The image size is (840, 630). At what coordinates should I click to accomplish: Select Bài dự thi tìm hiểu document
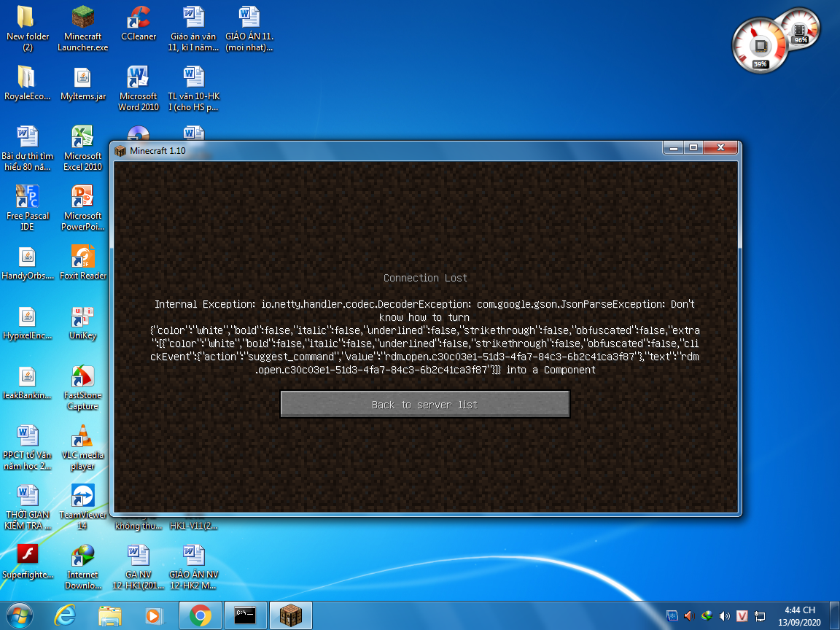point(27,149)
